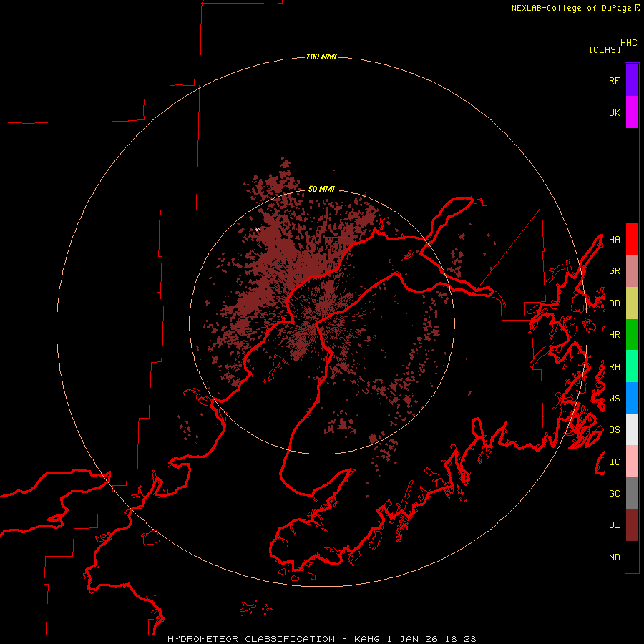
Task: Click the DS legend label
Action: click(x=614, y=430)
